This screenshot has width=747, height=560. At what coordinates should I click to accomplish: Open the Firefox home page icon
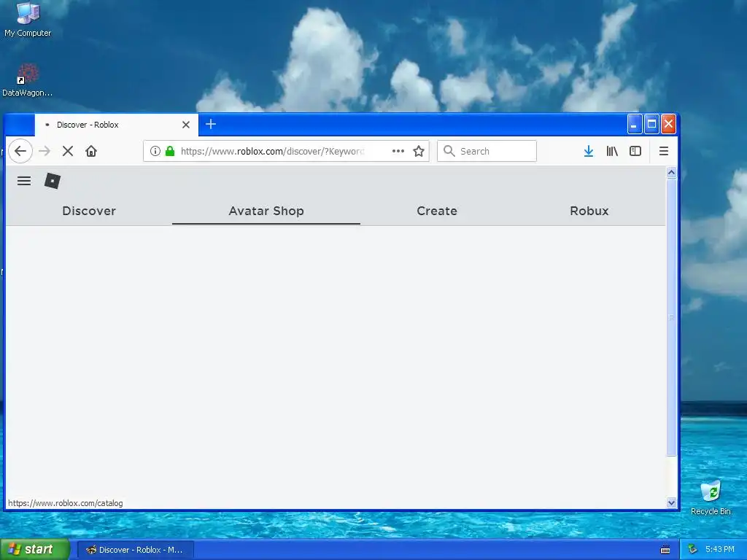click(x=91, y=151)
